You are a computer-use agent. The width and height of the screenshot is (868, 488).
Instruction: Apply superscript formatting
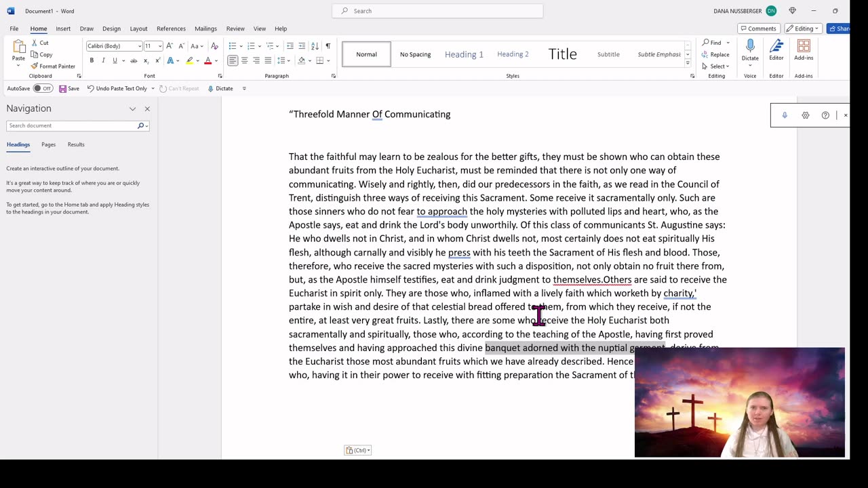(157, 60)
